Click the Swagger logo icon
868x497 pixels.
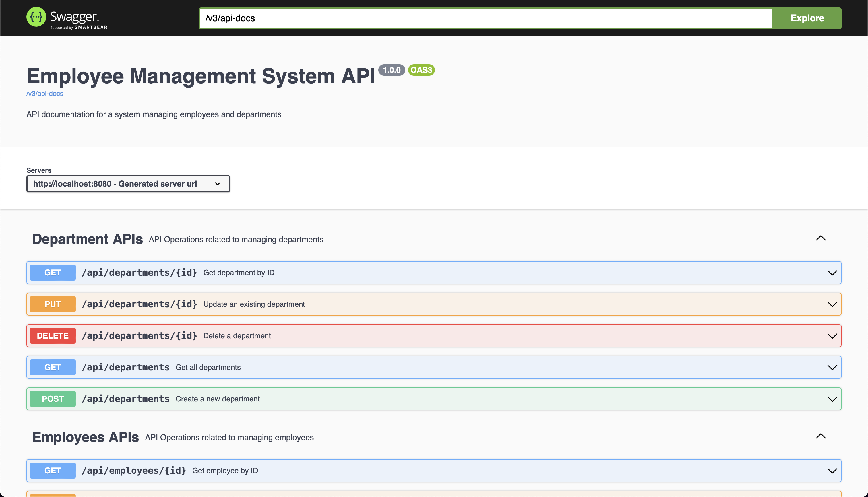point(36,17)
